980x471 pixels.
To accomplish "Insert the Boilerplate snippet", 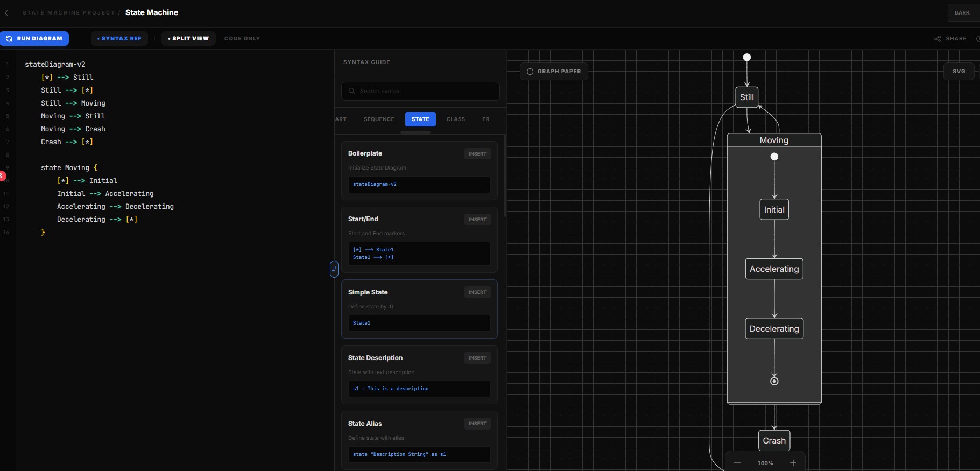I will pos(477,154).
